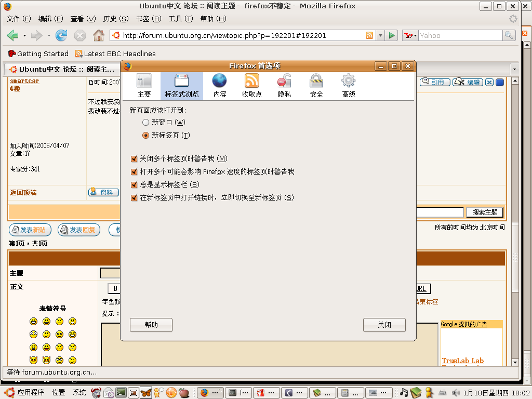Image resolution: width=532 pixels, height=399 pixels.
Task: Open the 书签 (Bookmarks) menu
Action: pyautogui.click(x=149, y=19)
